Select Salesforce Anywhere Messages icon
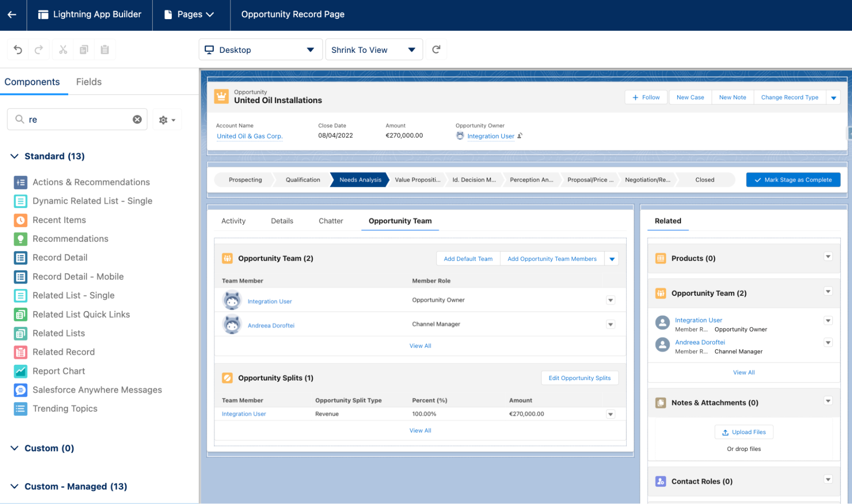Viewport: 852px width, 504px height. point(20,390)
